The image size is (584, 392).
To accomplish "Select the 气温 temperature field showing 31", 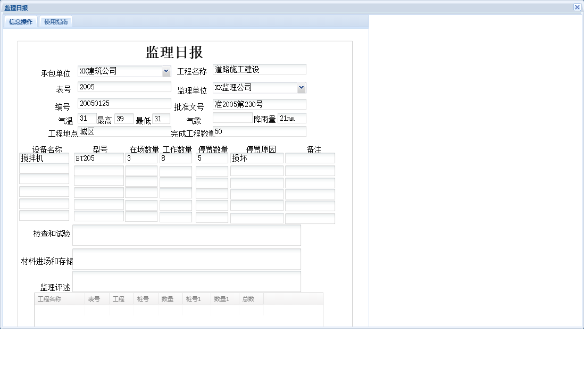I will point(87,118).
